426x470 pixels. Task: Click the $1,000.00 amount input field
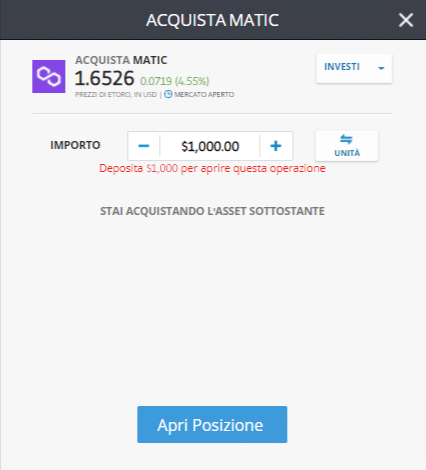tap(210, 146)
